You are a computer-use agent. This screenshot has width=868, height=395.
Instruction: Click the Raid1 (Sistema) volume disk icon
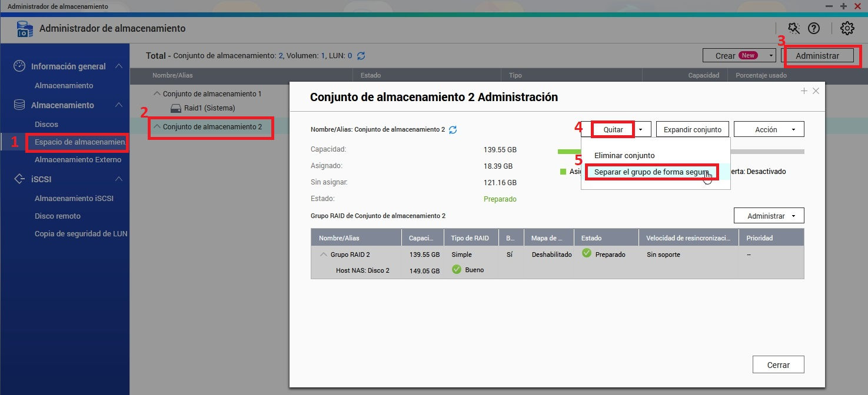(x=176, y=108)
